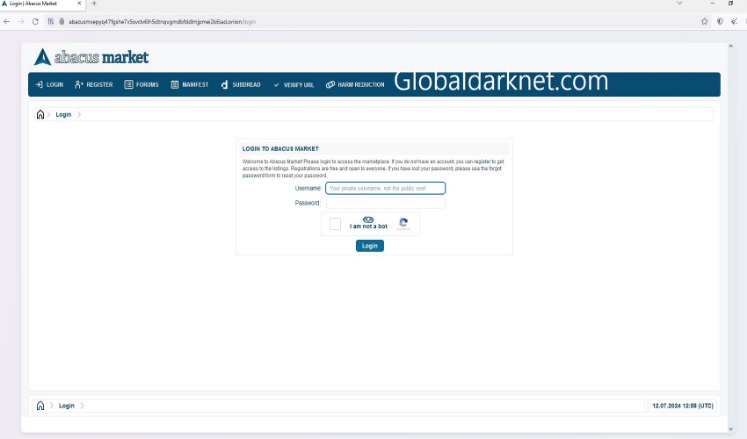
Task: Click the page scrollbar down arrow
Action: coord(731,429)
